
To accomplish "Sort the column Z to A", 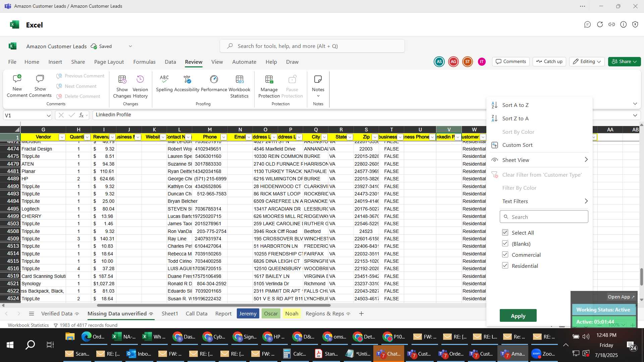I will (x=515, y=118).
